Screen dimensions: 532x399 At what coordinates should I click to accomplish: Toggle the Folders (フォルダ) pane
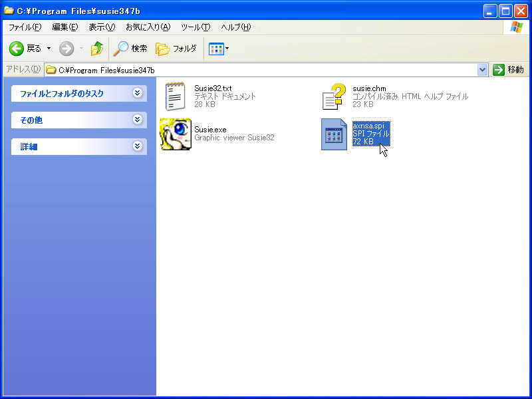[176, 49]
